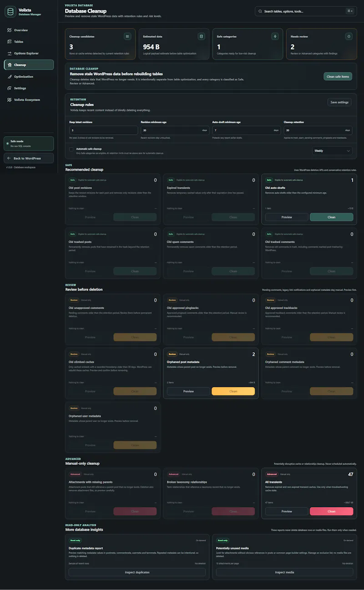Viewport: 364px width, 590px height.
Task: Click the gear icon on Needs review card
Action: tap(349, 36)
